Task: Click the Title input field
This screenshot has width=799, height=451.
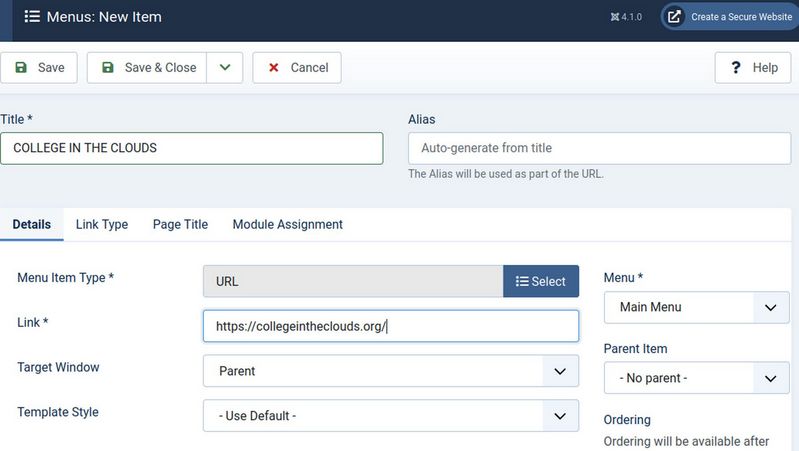Action: pyautogui.click(x=191, y=148)
